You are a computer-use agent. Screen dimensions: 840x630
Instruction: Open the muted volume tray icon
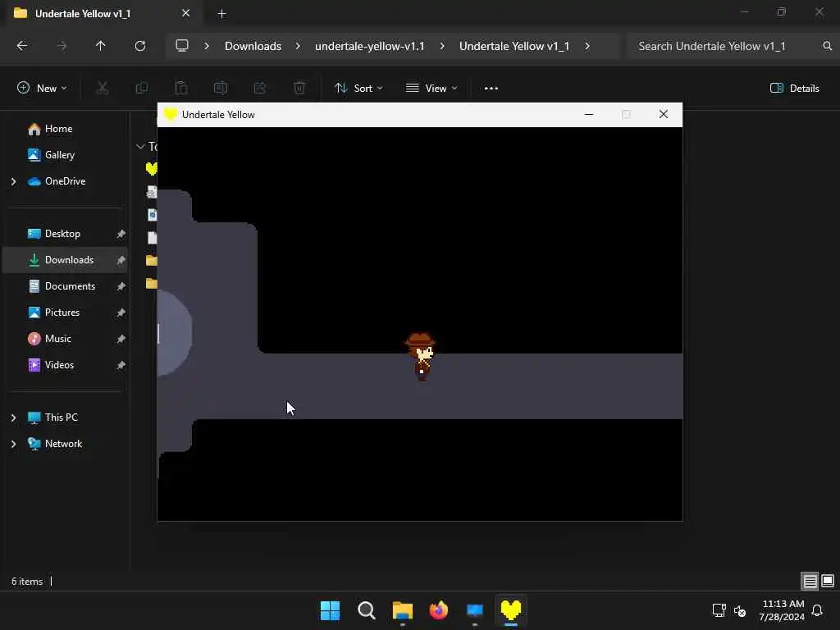(x=740, y=610)
